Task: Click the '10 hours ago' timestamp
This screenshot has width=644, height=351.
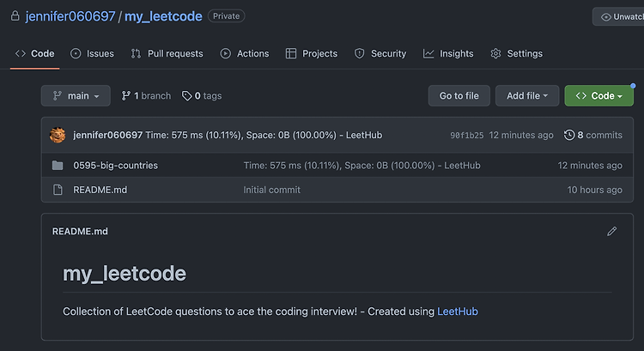Action: coord(595,190)
